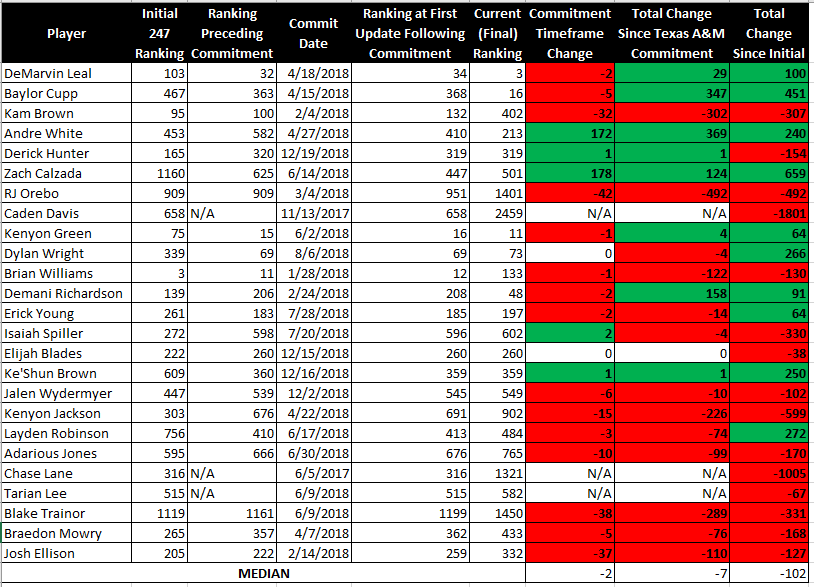Click green cell '369' for Andre White
Viewport: 814px width, 587px height.
tap(672, 133)
